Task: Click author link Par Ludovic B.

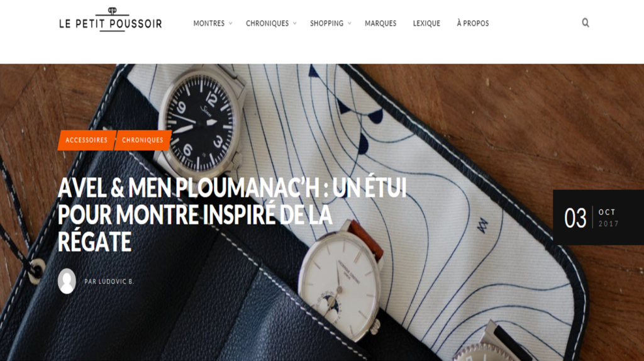Action: [x=109, y=282]
